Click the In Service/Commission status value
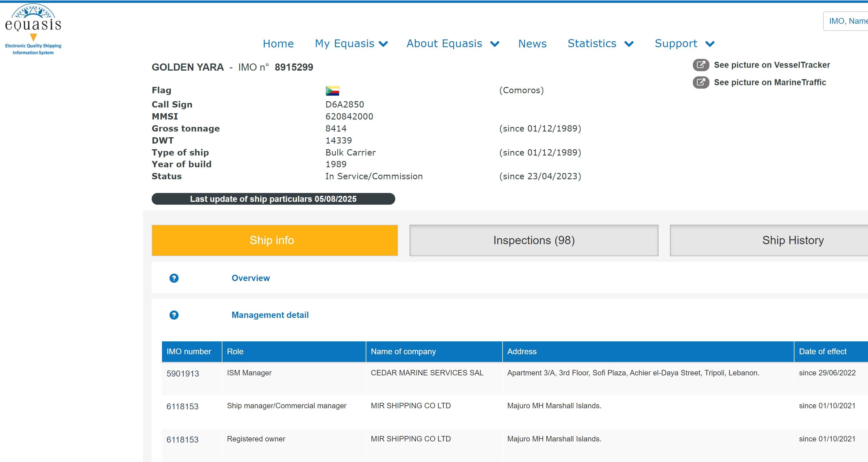Screen dimensions: 868x462 374,177
